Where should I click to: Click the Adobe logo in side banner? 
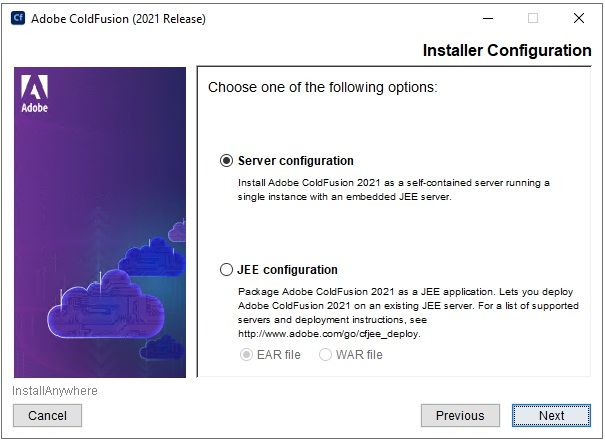click(x=34, y=93)
